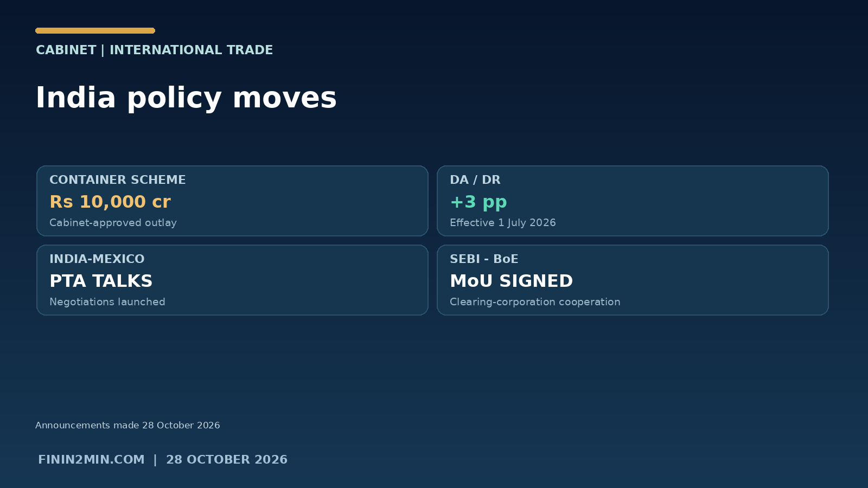
Task: Open the SEBI - BoE card
Action: coord(633,280)
